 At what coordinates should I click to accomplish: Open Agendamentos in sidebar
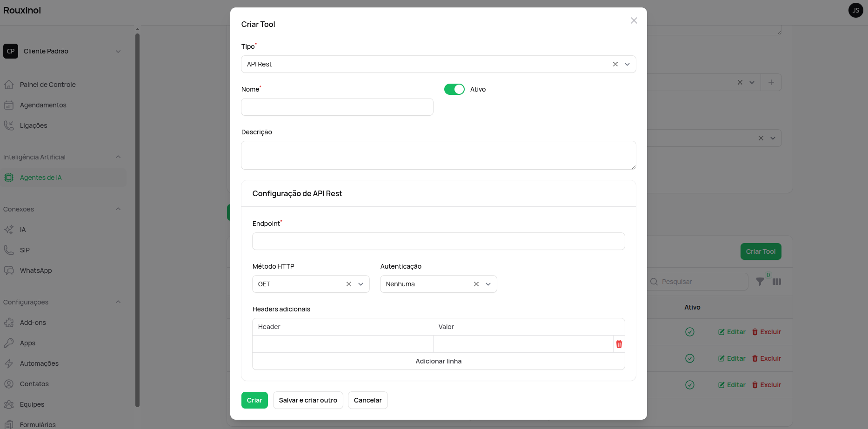pos(64,105)
